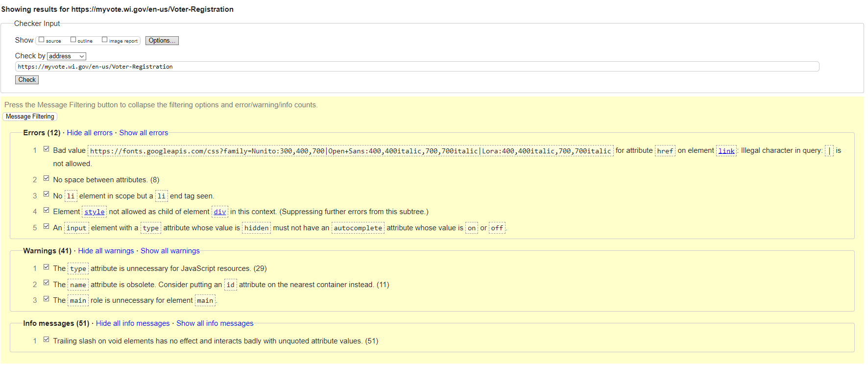Open the Check by address dropdown
The width and height of the screenshot is (868, 365).
tap(67, 56)
